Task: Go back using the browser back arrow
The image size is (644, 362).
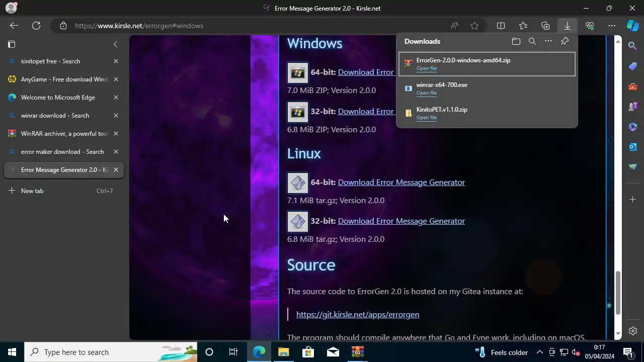Action: pyautogui.click(x=14, y=26)
